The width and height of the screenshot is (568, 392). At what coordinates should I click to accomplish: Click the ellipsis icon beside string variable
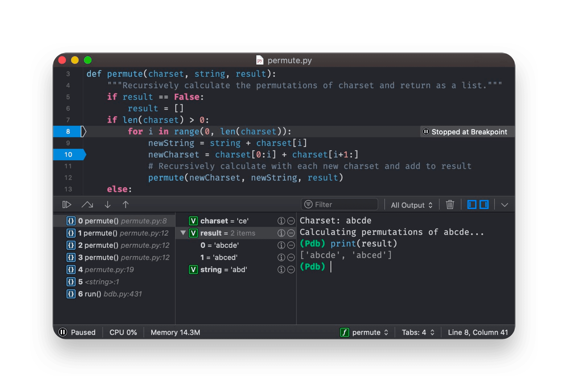291,270
